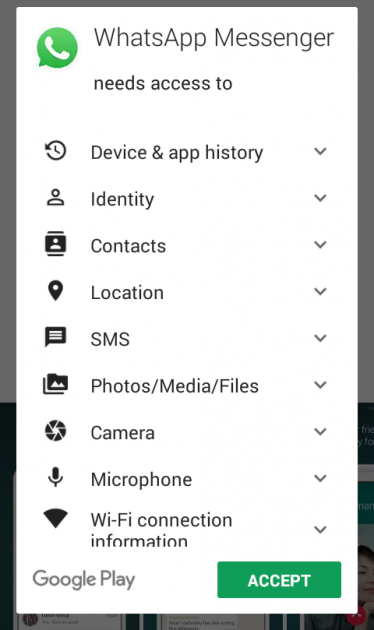Viewport: 374px width, 630px height.
Task: Click the Camera shutter icon
Action: point(55,431)
